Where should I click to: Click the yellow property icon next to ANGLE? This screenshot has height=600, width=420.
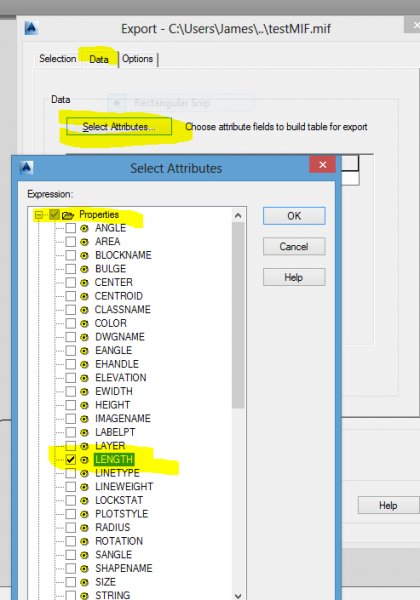point(85,228)
